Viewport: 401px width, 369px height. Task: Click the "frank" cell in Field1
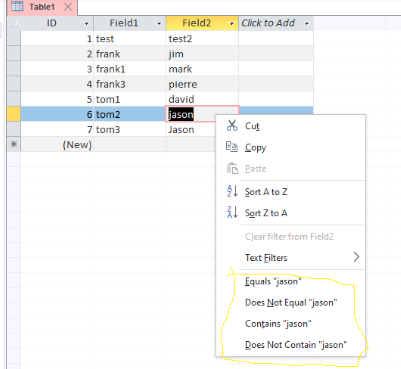tap(130, 54)
